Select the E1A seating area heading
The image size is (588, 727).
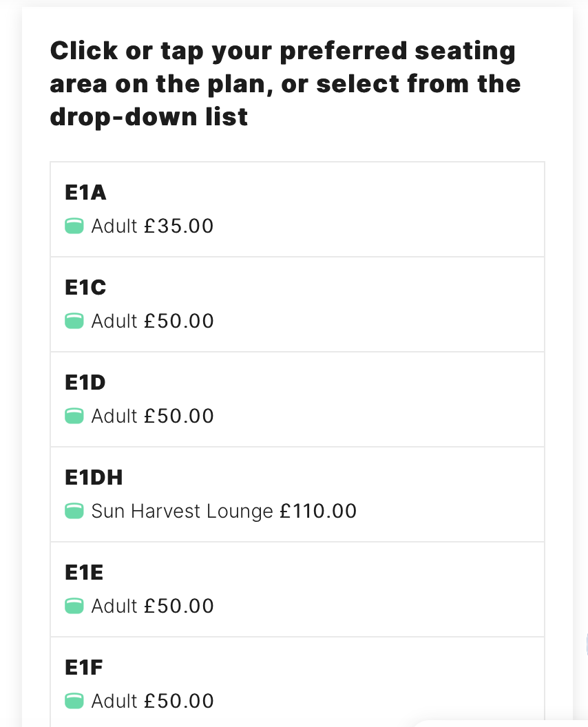coord(85,192)
